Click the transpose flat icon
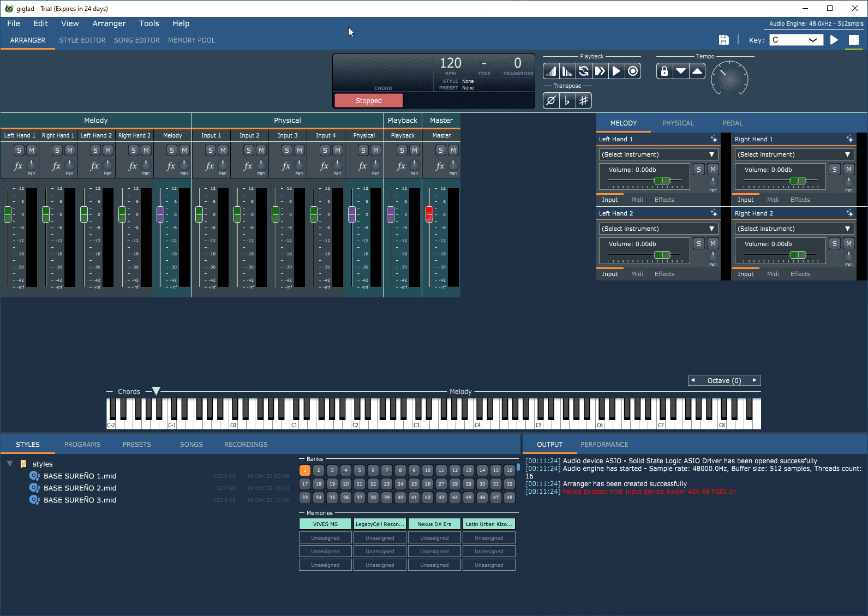The height and width of the screenshot is (616, 868). pos(567,100)
